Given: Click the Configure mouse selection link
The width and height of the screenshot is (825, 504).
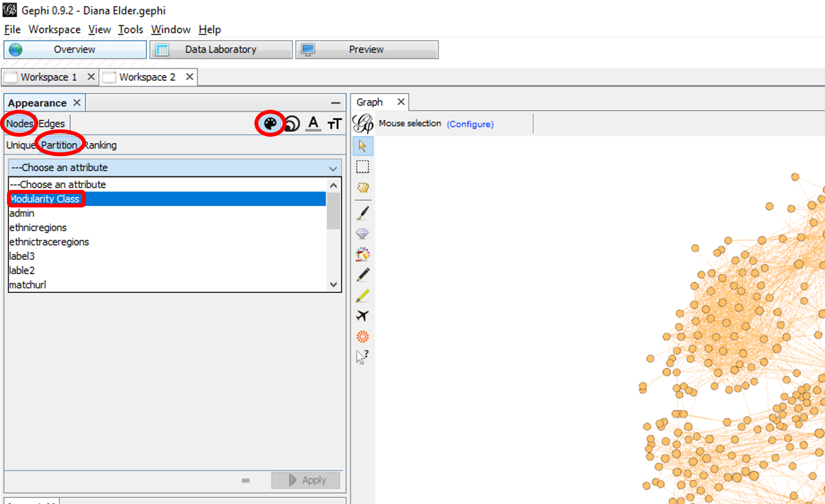Looking at the screenshot, I should pos(470,124).
